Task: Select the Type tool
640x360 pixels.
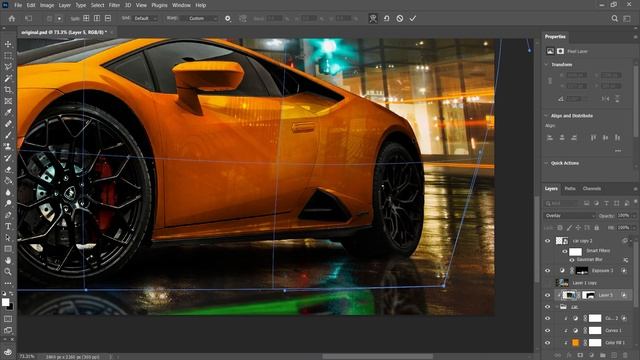Action: [8, 226]
